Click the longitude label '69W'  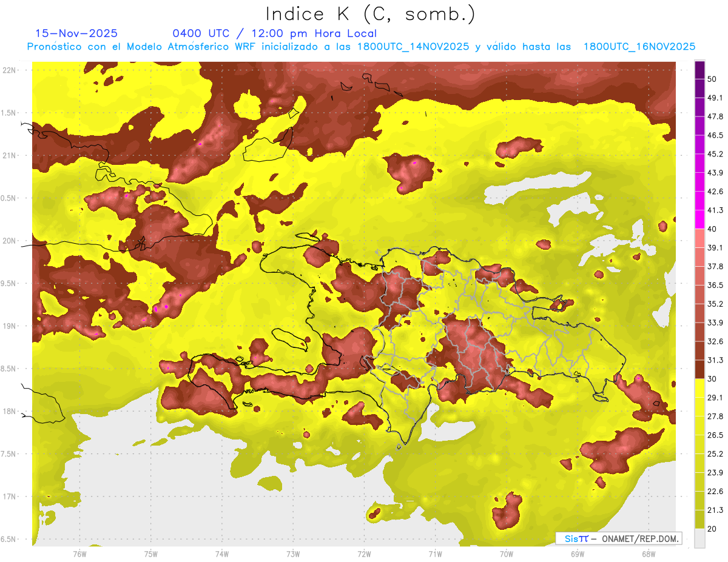pyautogui.click(x=578, y=554)
